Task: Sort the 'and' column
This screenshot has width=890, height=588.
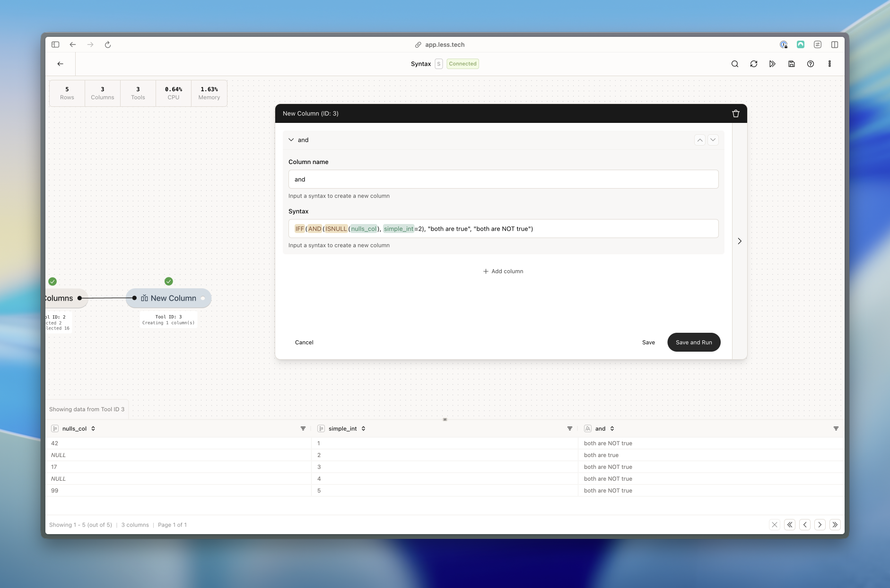Action: (x=612, y=429)
